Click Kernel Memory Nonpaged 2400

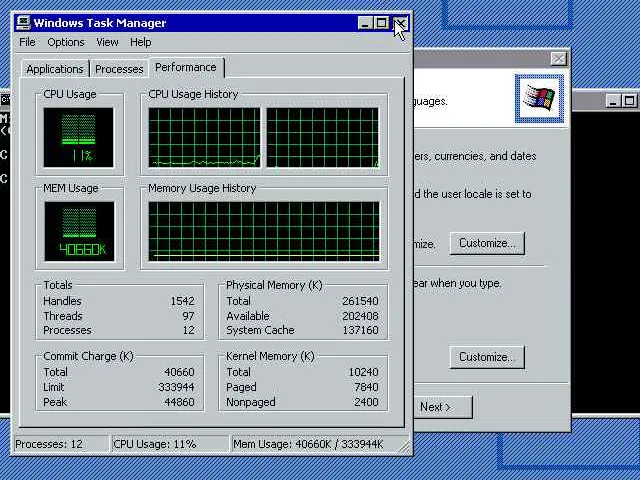coord(366,402)
